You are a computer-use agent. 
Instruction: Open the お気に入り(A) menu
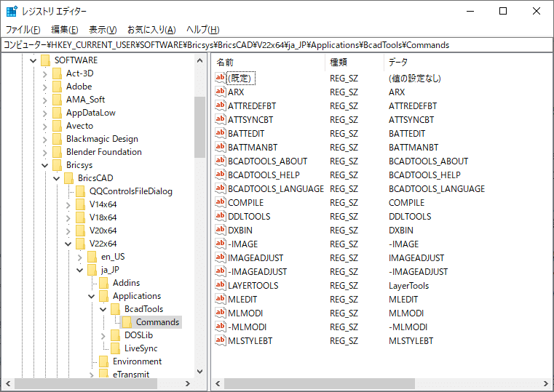point(151,30)
